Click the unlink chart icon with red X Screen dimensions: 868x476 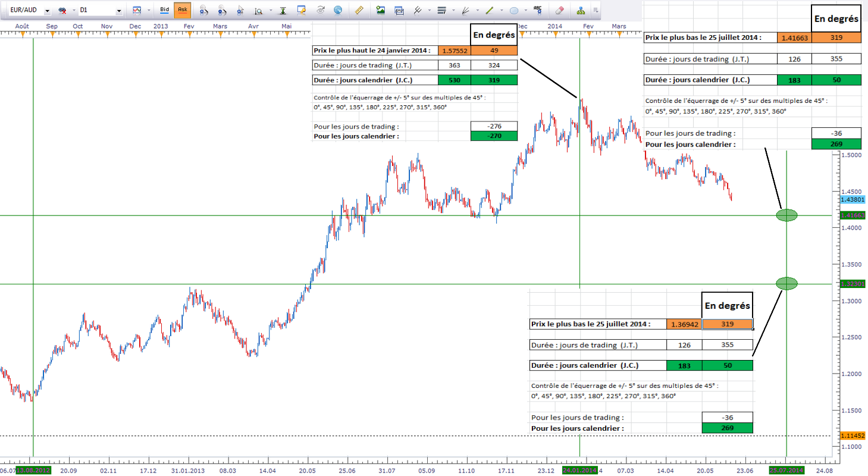click(62, 10)
